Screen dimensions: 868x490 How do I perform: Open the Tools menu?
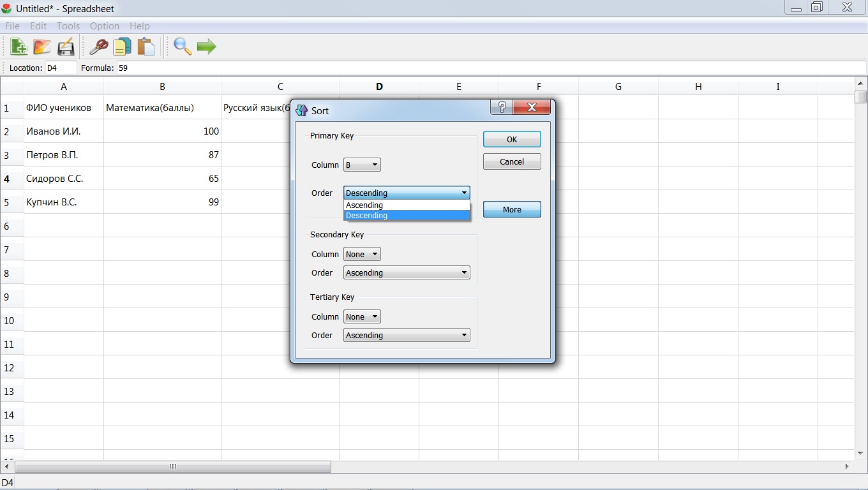coord(68,26)
